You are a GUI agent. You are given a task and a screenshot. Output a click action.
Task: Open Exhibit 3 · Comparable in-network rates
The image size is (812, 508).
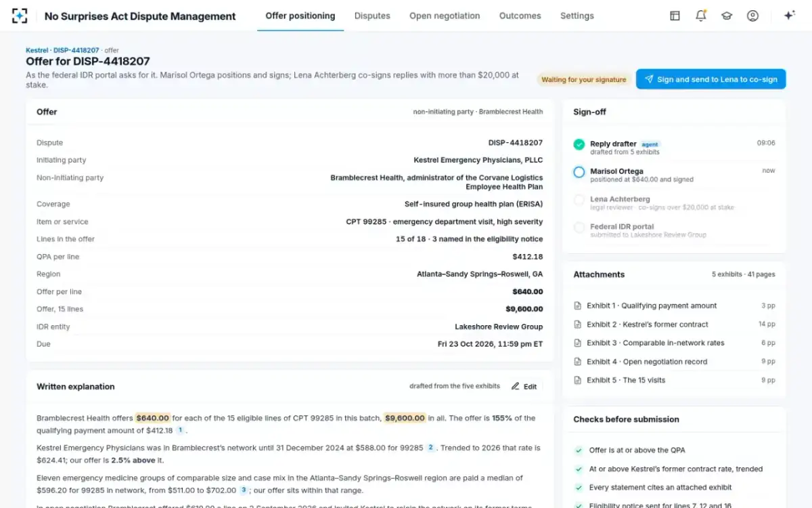tap(656, 343)
